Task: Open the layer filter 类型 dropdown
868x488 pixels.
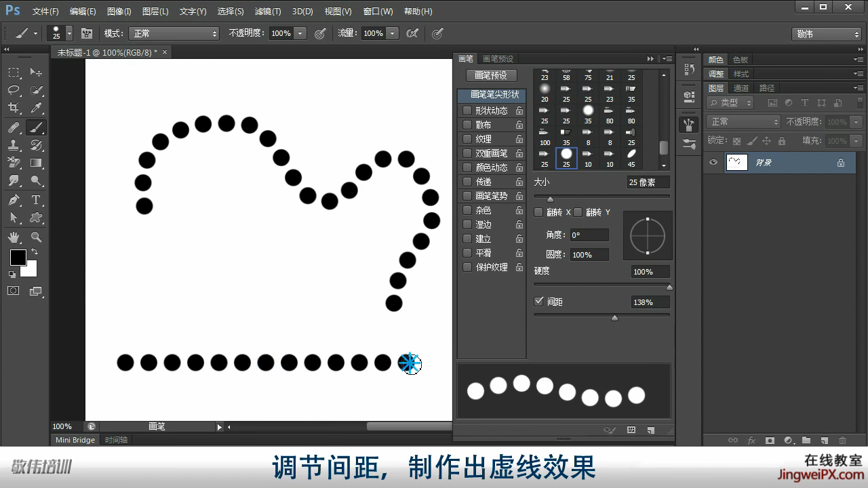Action: pyautogui.click(x=730, y=103)
